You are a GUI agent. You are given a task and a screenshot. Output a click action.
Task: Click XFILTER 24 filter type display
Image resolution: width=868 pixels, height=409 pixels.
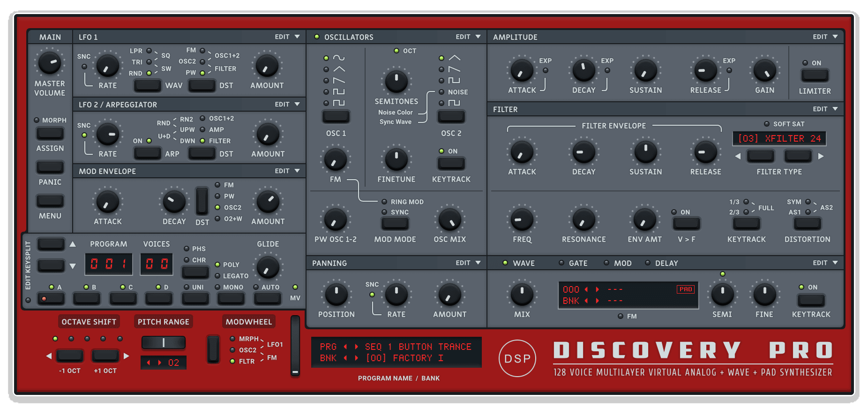point(779,138)
